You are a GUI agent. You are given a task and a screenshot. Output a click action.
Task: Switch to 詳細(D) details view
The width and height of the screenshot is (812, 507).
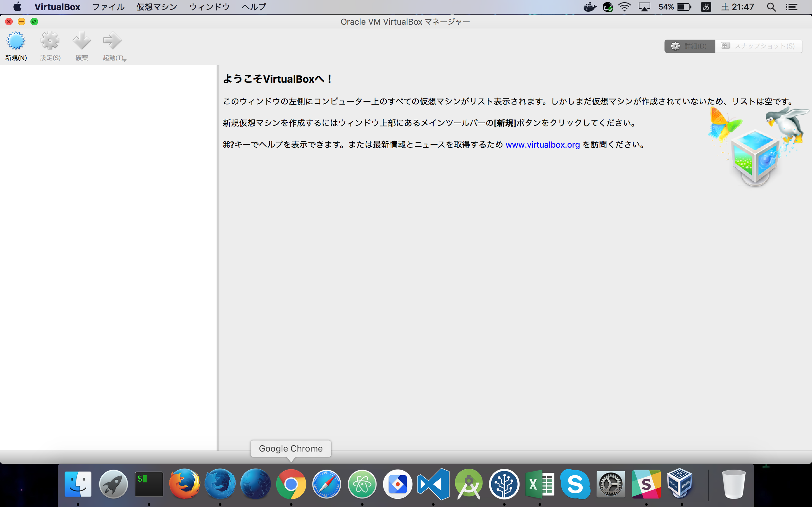point(690,46)
